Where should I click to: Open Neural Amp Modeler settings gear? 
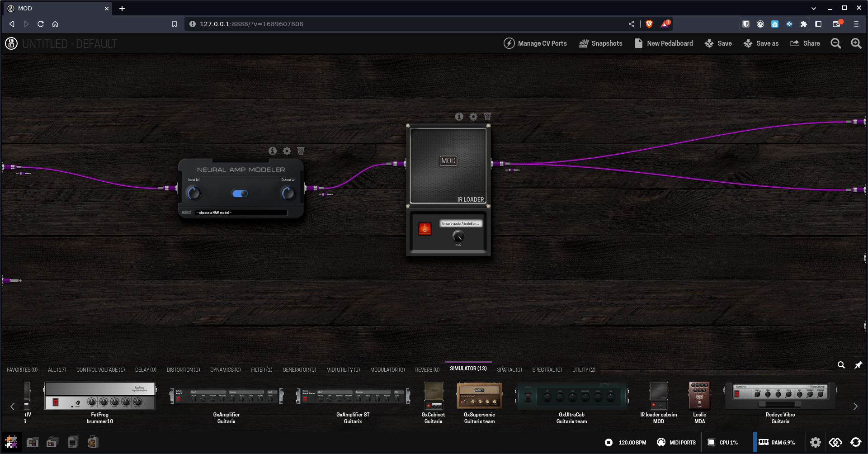(x=287, y=151)
